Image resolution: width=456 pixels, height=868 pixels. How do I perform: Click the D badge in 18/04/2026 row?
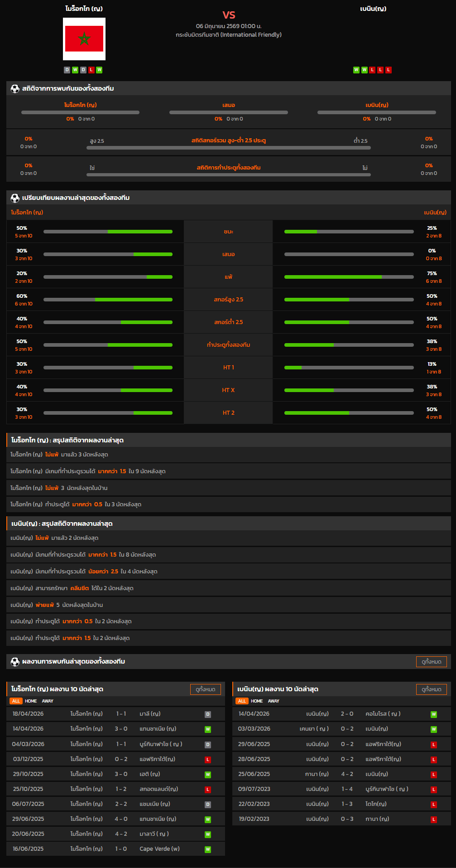tap(208, 714)
